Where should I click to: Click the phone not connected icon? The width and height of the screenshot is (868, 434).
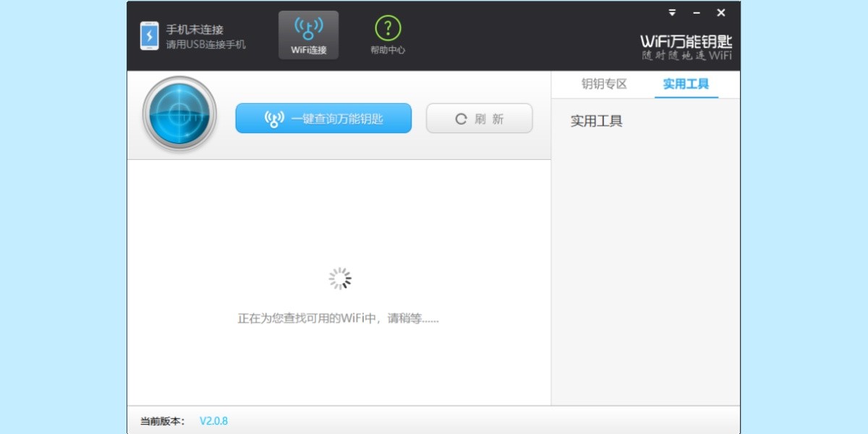[149, 36]
